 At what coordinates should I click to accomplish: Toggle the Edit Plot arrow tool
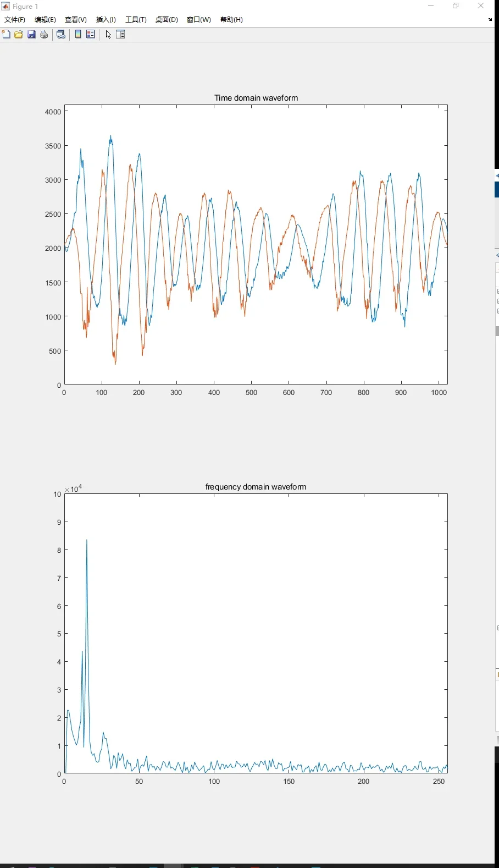108,34
